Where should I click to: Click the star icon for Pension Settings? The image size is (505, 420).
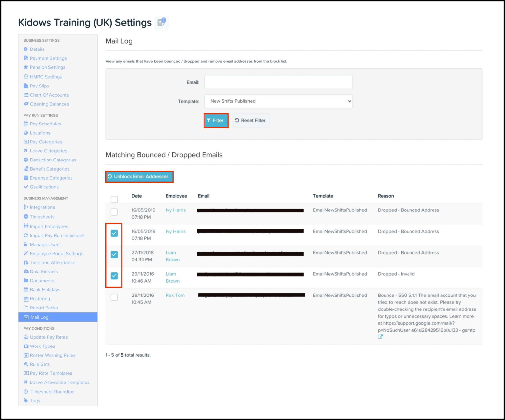[x=26, y=67]
